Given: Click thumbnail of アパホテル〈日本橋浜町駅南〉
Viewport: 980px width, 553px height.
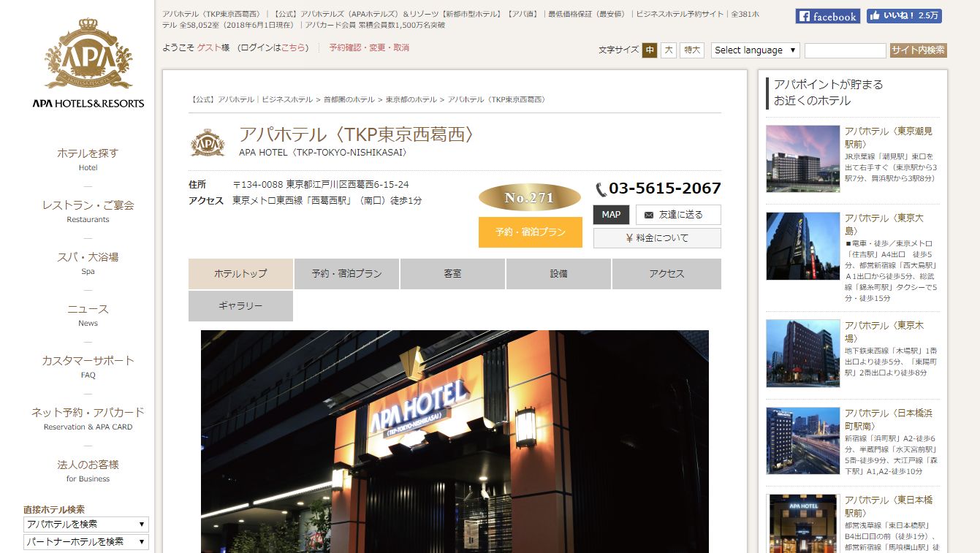Looking at the screenshot, I should pyautogui.click(x=803, y=441).
